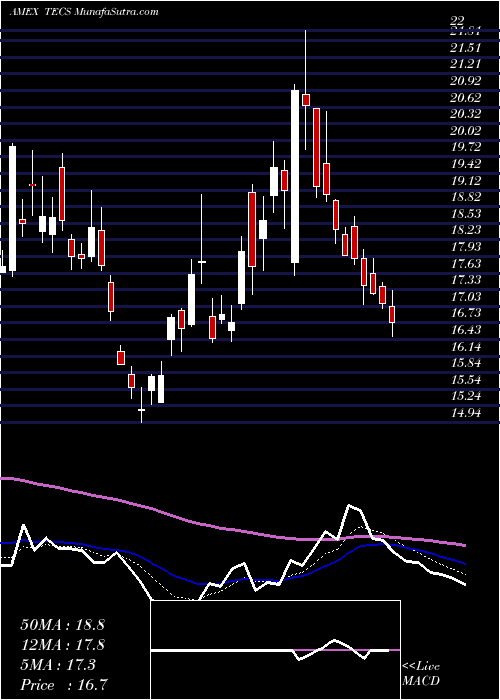The height and width of the screenshot is (700, 500).
Task: Select the 16.73 price axis label
Action: [465, 313]
